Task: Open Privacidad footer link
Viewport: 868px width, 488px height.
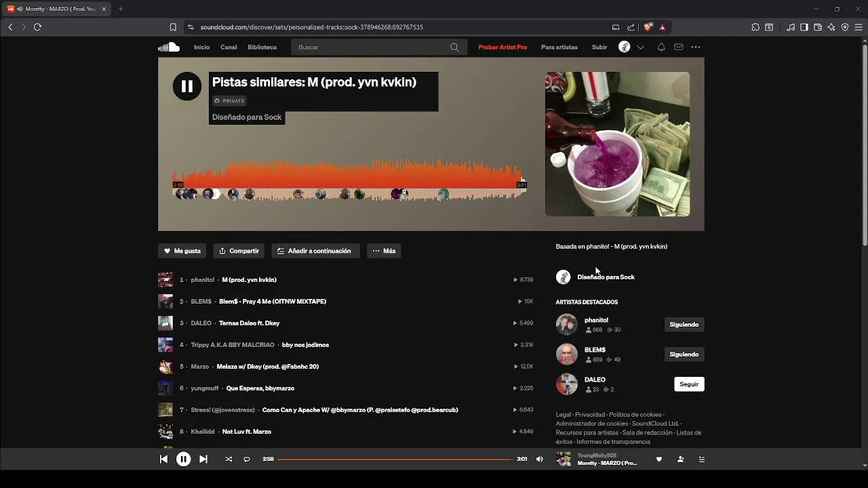Action: (x=590, y=415)
